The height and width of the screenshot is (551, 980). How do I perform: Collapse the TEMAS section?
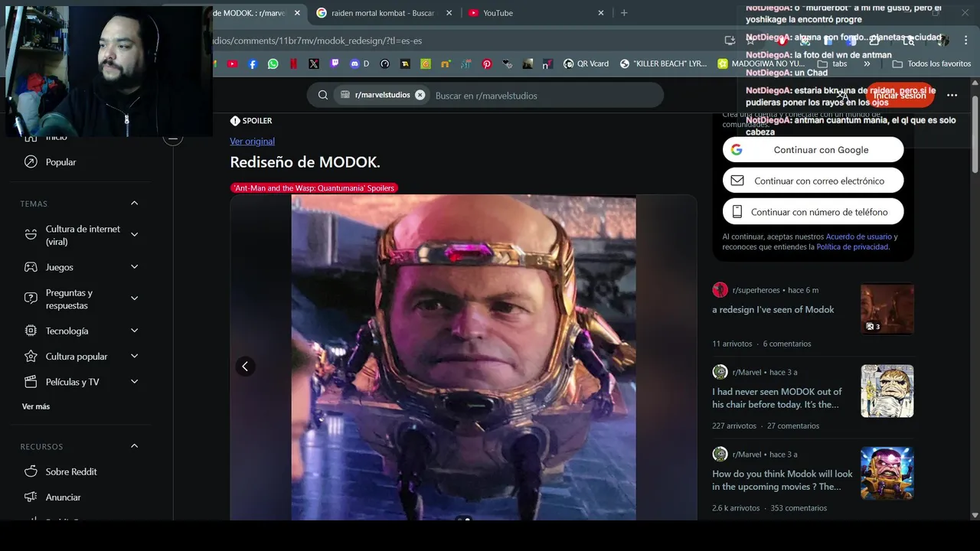135,204
